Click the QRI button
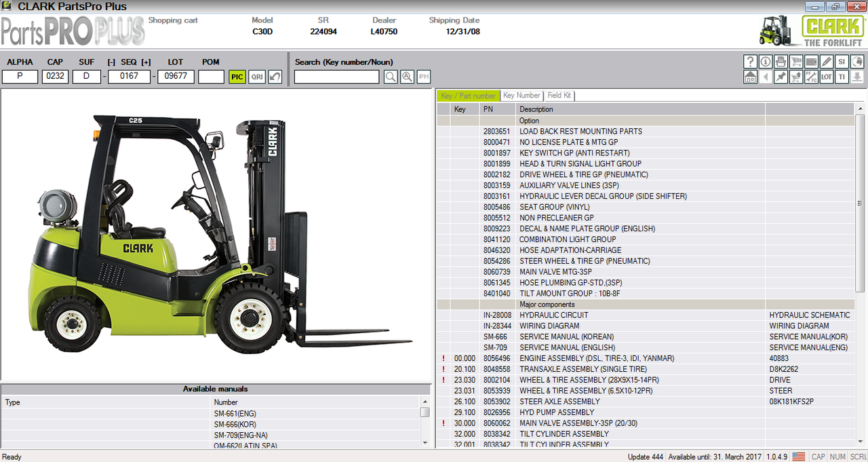The image size is (868, 462). [257, 77]
